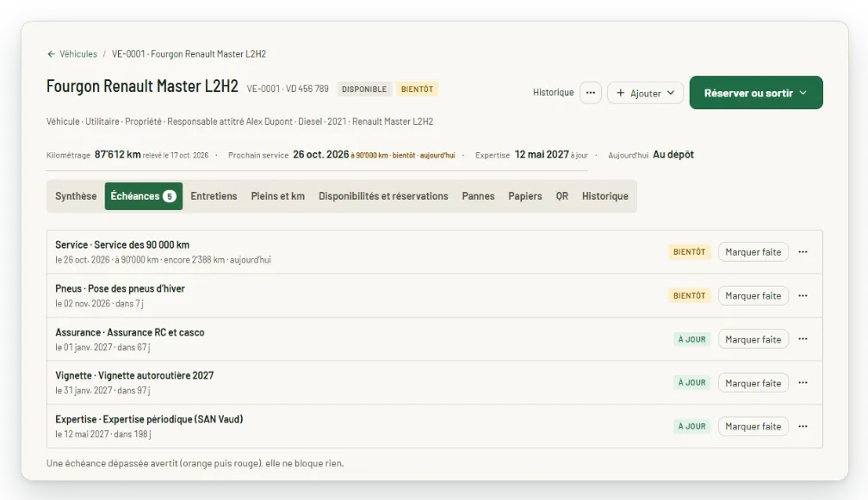868x500 pixels.
Task: Open the header three-dots menu near Historique
Action: click(x=591, y=93)
